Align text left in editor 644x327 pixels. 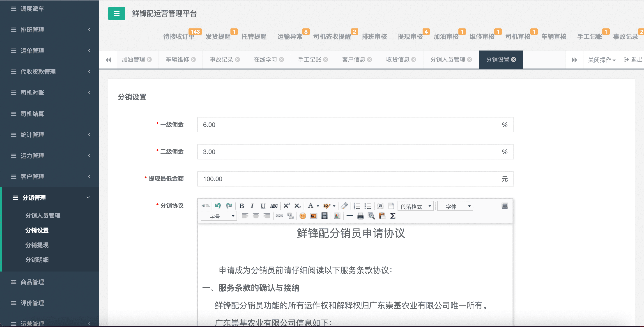tap(245, 216)
